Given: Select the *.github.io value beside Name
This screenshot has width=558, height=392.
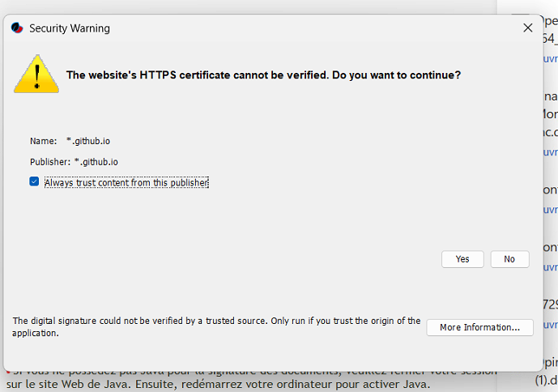Looking at the screenshot, I should point(88,141).
